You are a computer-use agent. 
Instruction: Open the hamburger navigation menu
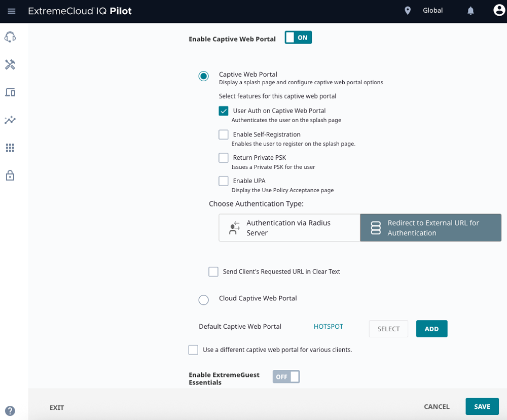pos(12,11)
